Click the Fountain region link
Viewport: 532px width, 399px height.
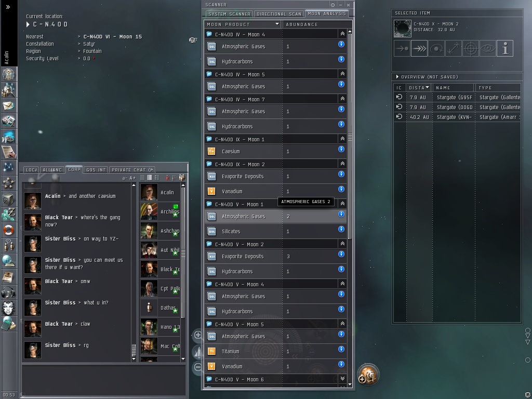pos(92,51)
